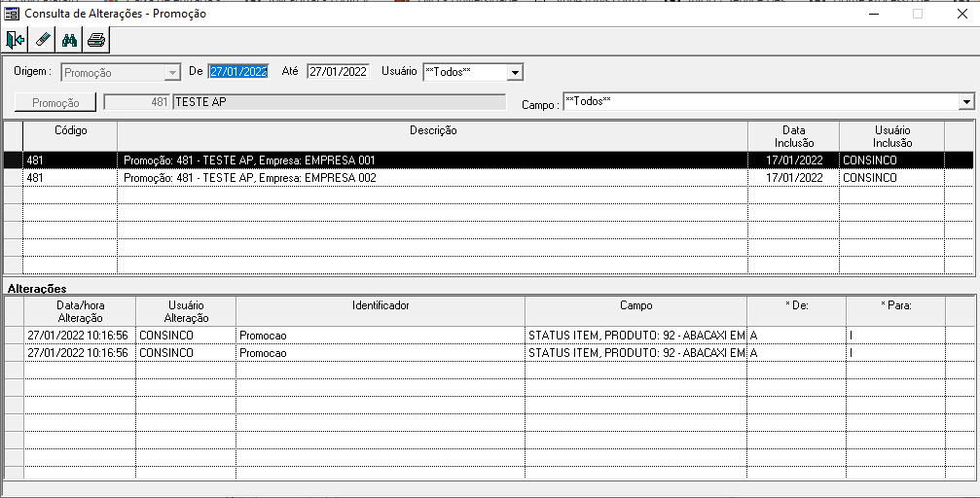
Task: Click the * De: column header
Action: [x=797, y=311]
